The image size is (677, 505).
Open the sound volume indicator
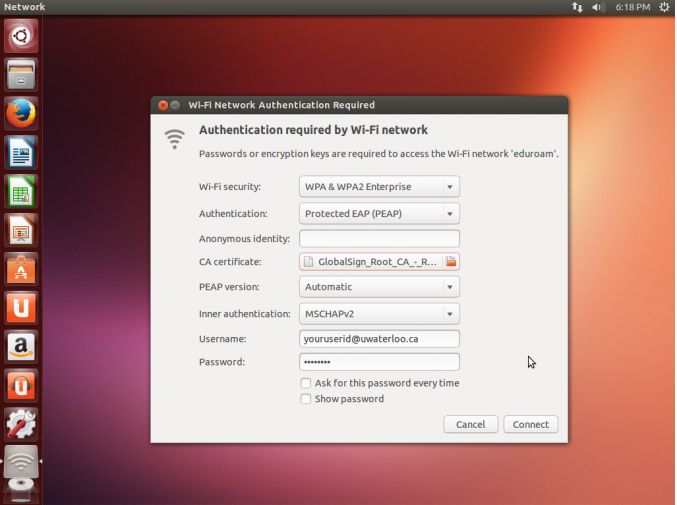point(598,7)
